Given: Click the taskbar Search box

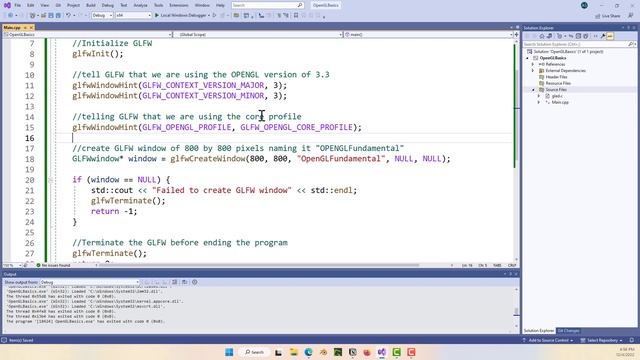Looking at the screenshot, I should pyautogui.click(x=254, y=352).
